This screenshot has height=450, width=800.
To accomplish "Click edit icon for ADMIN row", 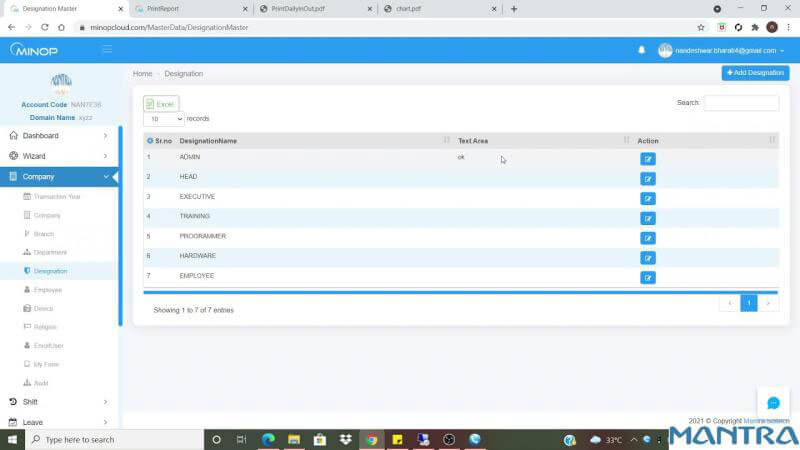I will click(x=647, y=159).
